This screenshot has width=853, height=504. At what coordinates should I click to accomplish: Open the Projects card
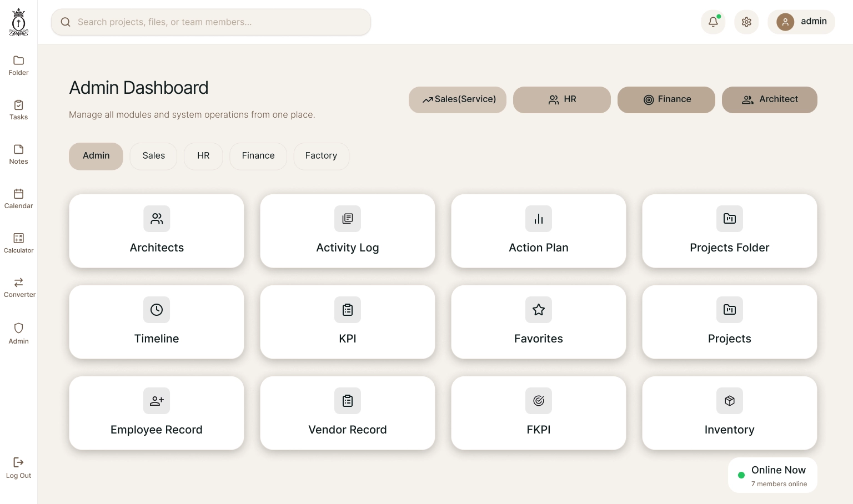click(x=730, y=322)
